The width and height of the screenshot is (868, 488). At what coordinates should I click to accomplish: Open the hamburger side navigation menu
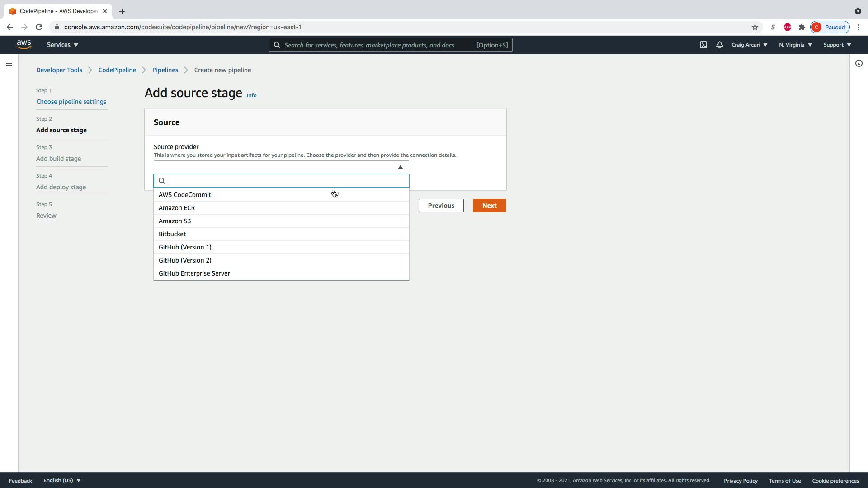tap(9, 63)
